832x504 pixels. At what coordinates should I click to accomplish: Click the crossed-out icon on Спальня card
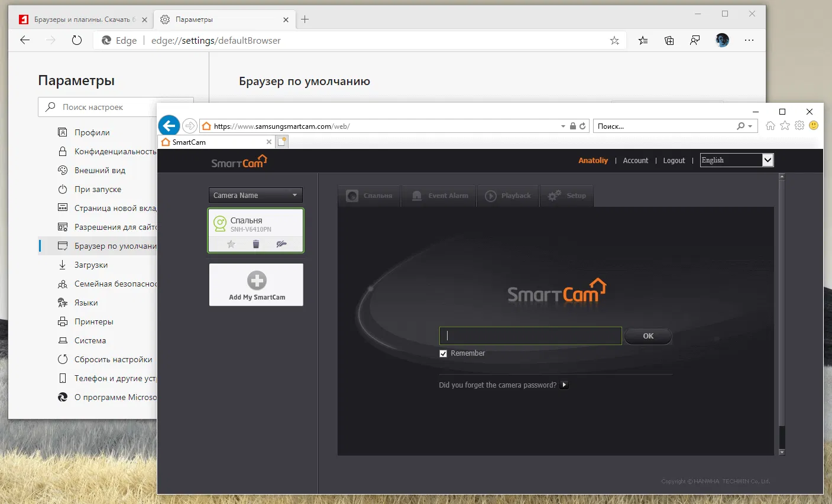coord(281,244)
